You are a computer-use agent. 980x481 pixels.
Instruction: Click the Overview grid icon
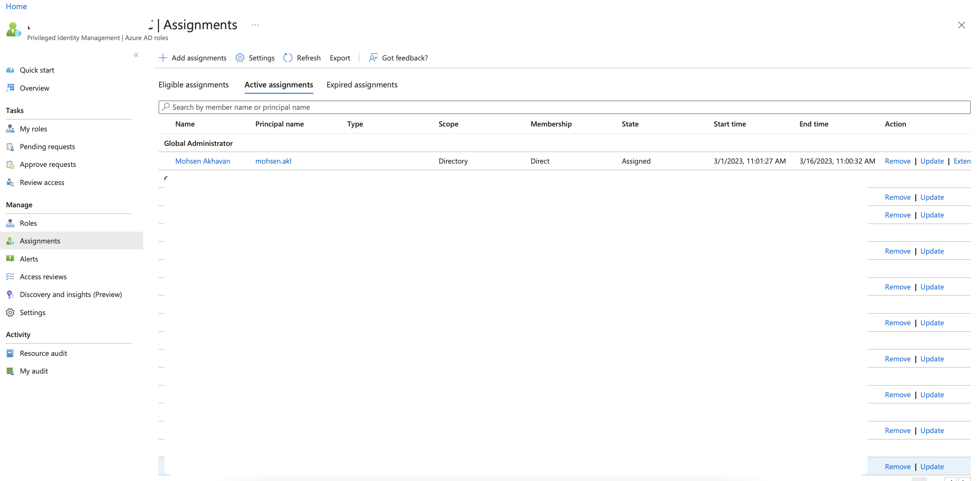click(10, 88)
